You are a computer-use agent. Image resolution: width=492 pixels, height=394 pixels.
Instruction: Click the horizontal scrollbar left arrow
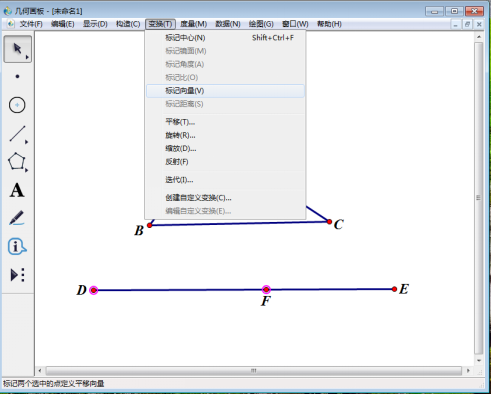coord(40,371)
